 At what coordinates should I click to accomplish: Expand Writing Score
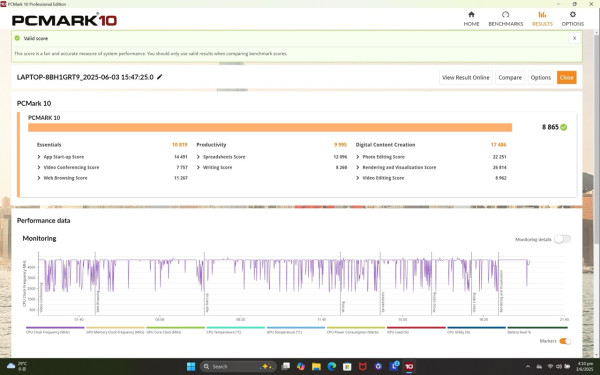coord(198,167)
